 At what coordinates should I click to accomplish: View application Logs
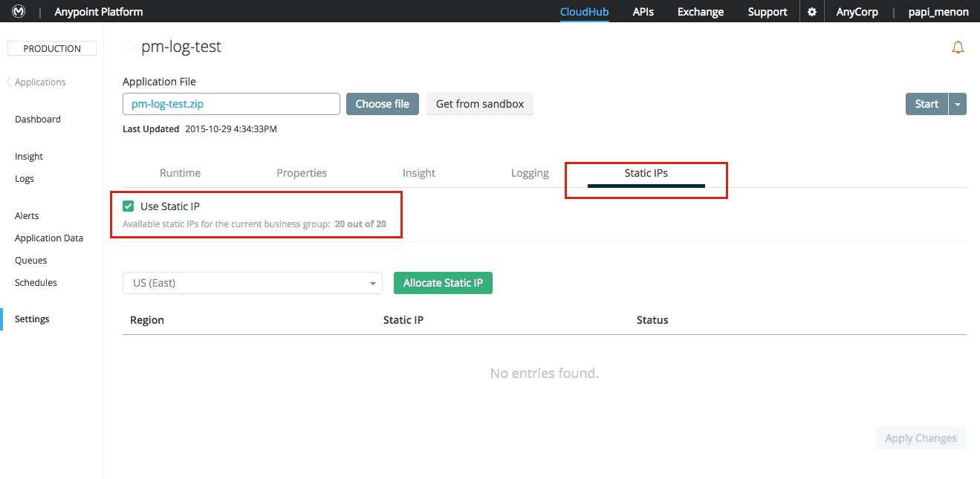(25, 178)
